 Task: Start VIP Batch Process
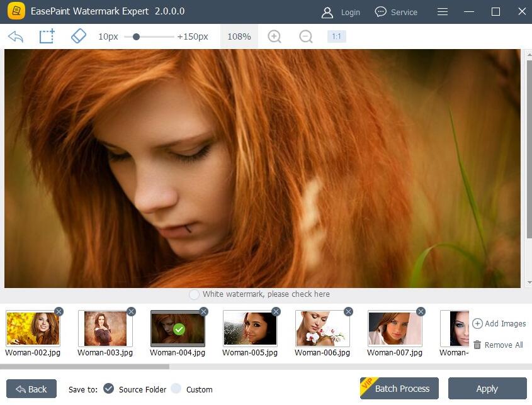[x=399, y=389]
